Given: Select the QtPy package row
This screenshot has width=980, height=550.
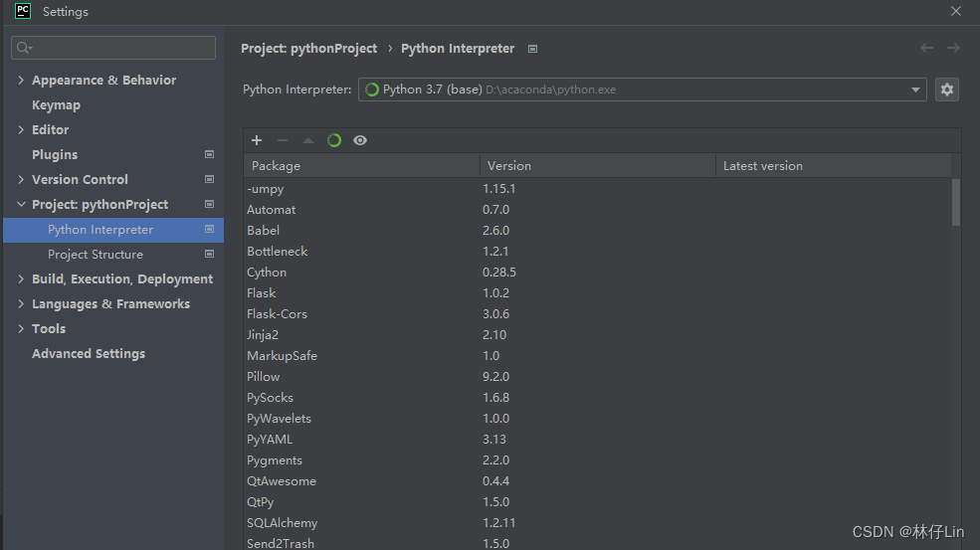Looking at the screenshot, I should (598, 502).
